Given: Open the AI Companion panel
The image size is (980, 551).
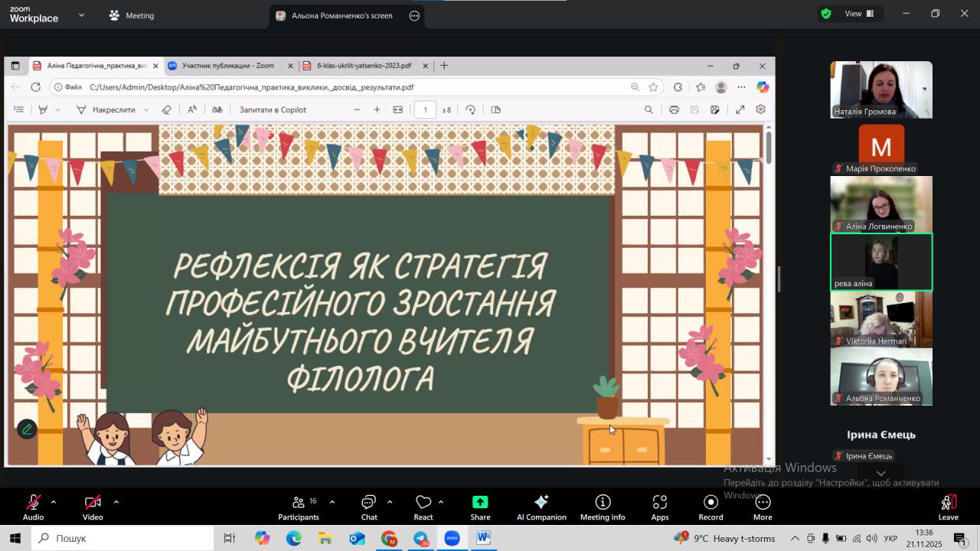Looking at the screenshot, I should coord(541,507).
